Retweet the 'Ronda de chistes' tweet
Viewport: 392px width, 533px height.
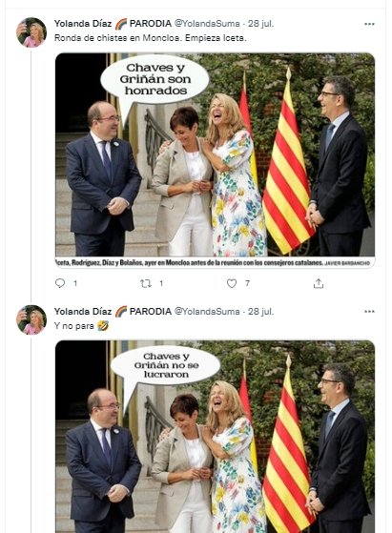click(x=146, y=283)
